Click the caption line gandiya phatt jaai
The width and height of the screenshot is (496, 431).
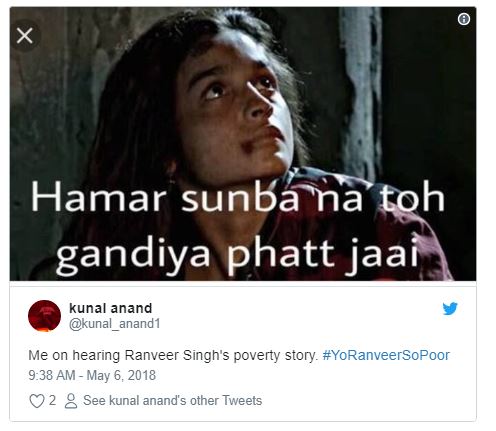point(237,254)
